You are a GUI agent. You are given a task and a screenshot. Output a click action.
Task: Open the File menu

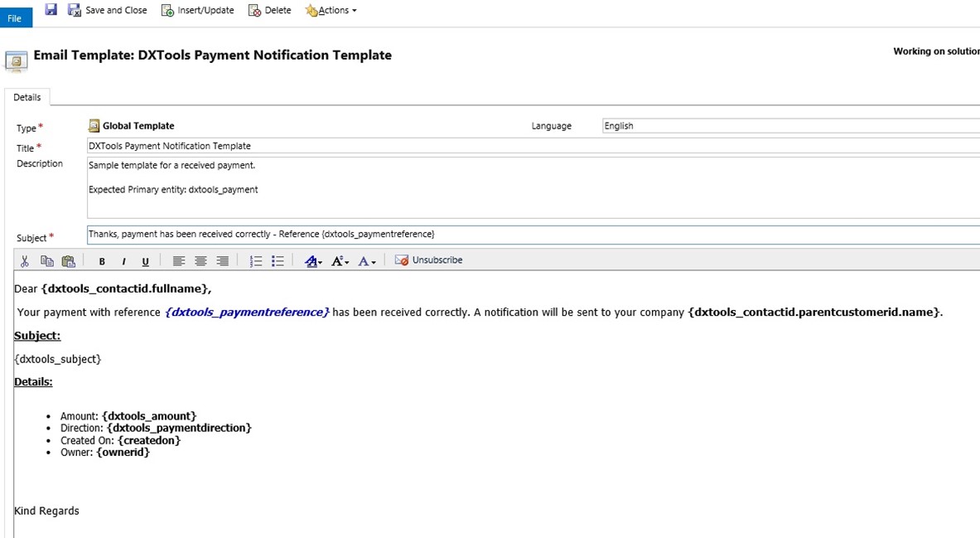15,18
